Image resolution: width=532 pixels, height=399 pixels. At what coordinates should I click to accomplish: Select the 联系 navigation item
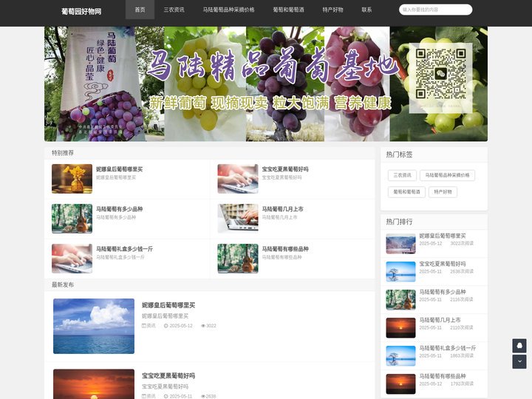[x=366, y=10]
